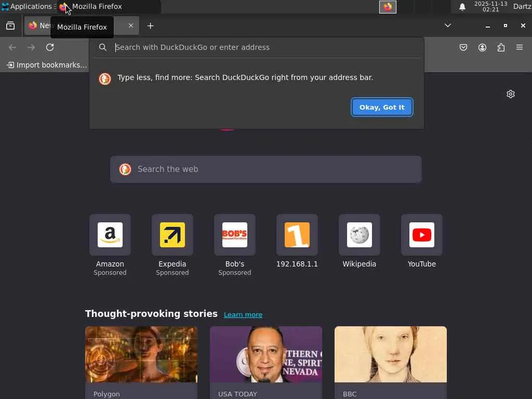This screenshot has height=399, width=532.
Task: Open the Learn more link
Action: point(243,314)
